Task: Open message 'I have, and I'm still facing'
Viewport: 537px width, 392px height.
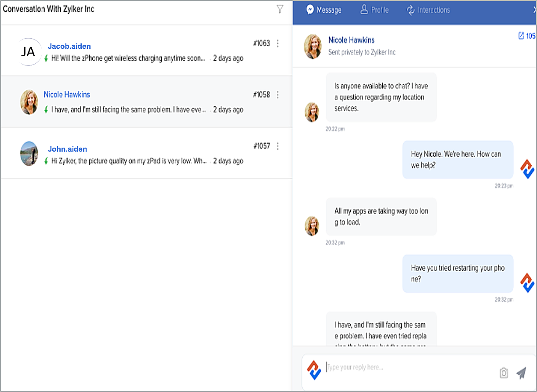Action: tap(128, 110)
